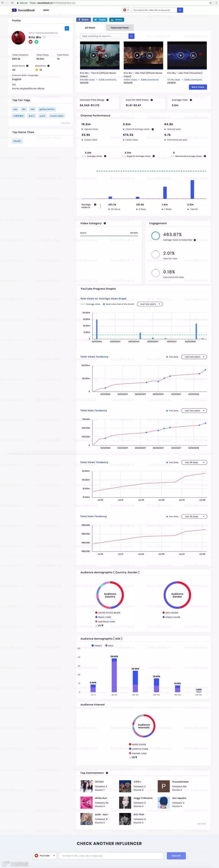Click See more under Top Ten Tags

coord(66,123)
